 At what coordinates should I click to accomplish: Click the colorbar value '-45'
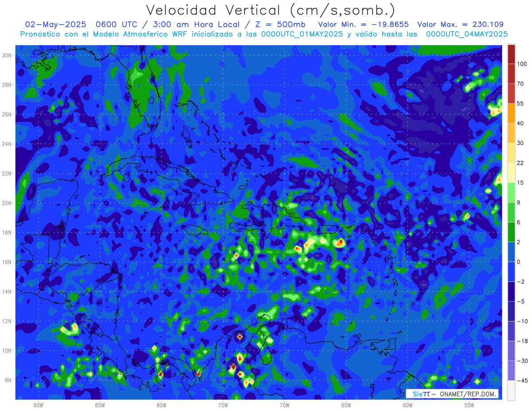click(522, 380)
